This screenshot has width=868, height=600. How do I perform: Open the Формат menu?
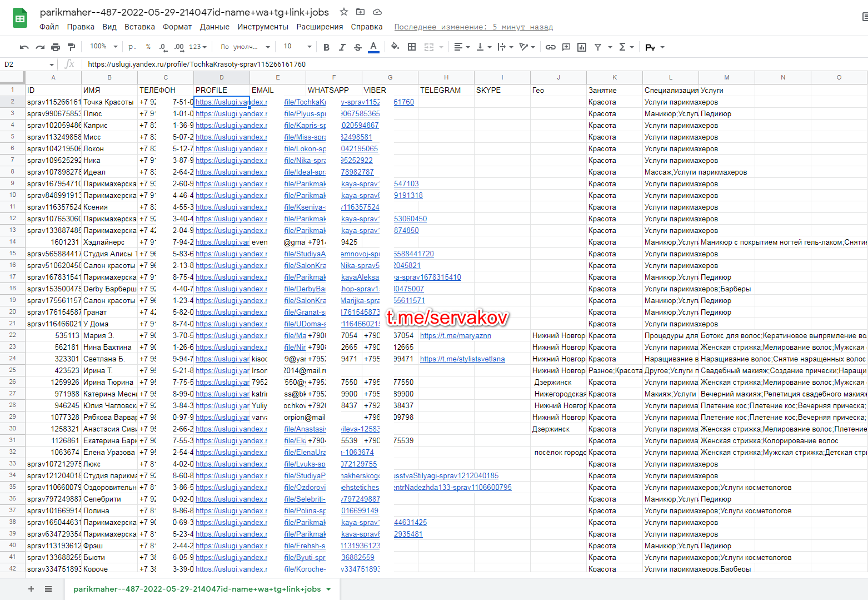177,27
